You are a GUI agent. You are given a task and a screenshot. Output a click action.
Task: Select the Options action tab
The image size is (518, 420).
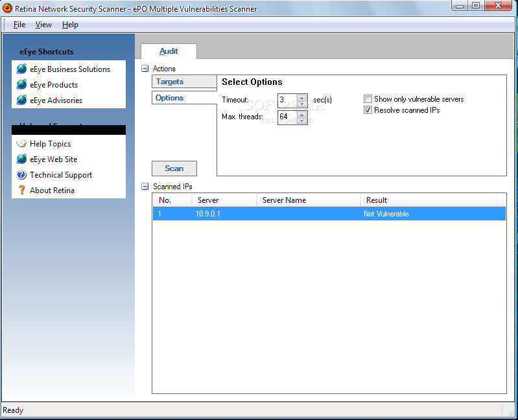click(x=184, y=98)
